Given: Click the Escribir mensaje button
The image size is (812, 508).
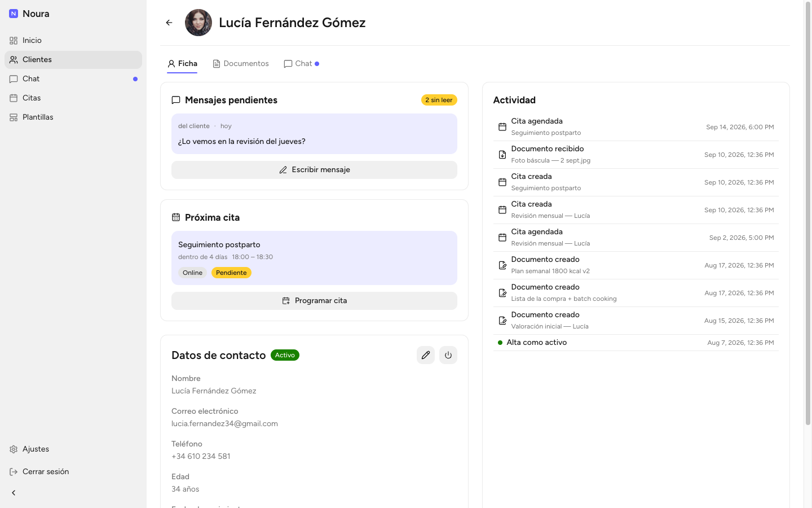Looking at the screenshot, I should point(314,170).
